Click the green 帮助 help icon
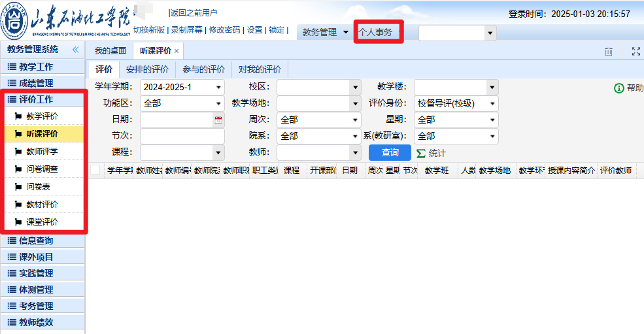The width and height of the screenshot is (644, 334). pos(619,88)
